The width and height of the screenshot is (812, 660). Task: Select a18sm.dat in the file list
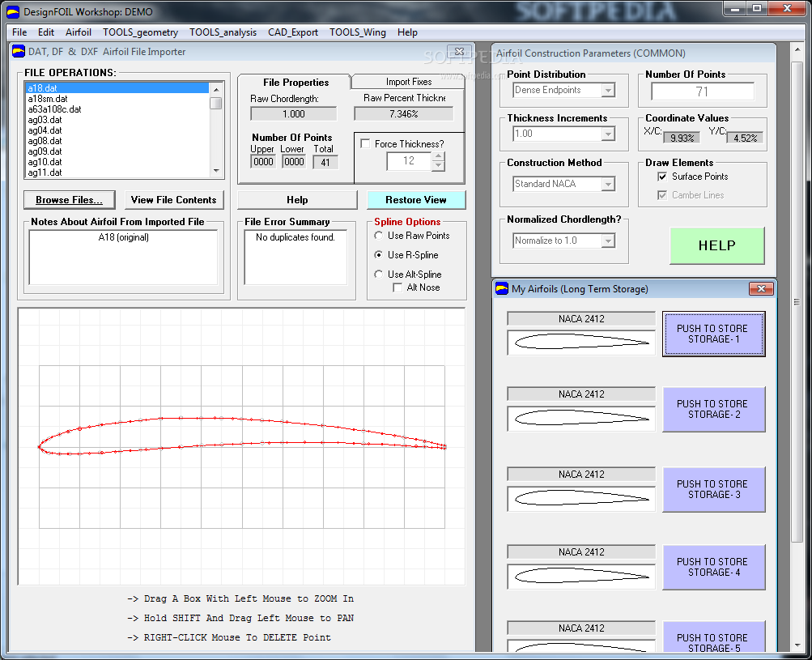click(117, 99)
